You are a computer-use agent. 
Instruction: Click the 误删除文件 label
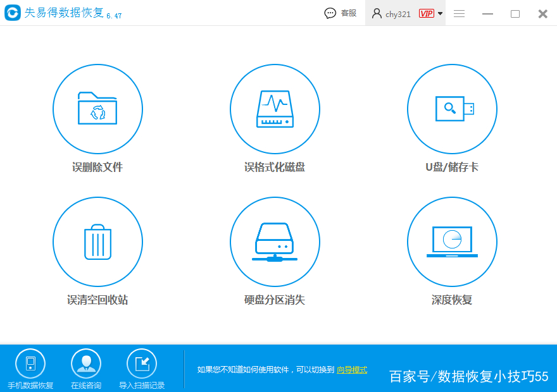[97, 167]
